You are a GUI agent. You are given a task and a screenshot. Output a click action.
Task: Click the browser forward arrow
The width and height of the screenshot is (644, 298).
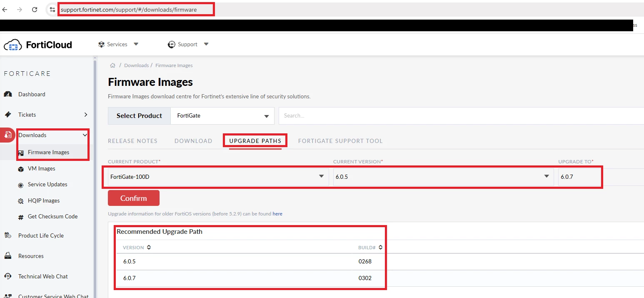point(20,9)
